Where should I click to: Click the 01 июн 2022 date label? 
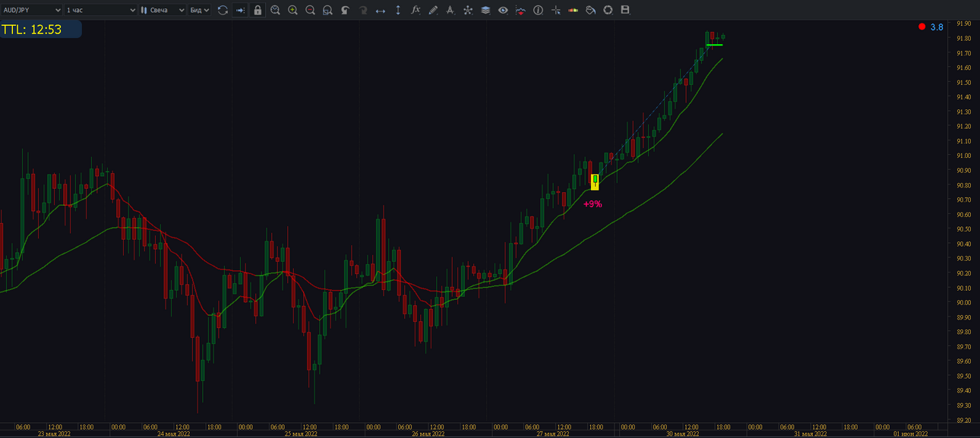(910, 434)
